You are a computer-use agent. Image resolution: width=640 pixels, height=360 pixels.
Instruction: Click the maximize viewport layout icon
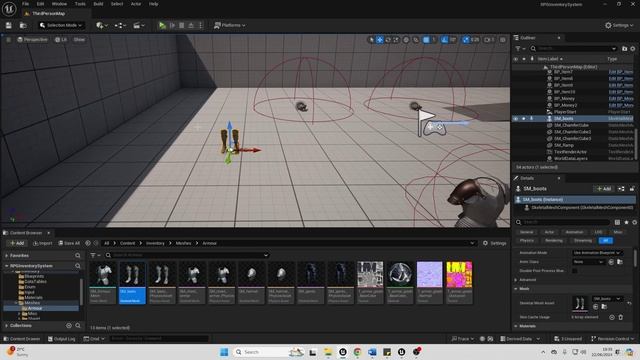coord(503,40)
